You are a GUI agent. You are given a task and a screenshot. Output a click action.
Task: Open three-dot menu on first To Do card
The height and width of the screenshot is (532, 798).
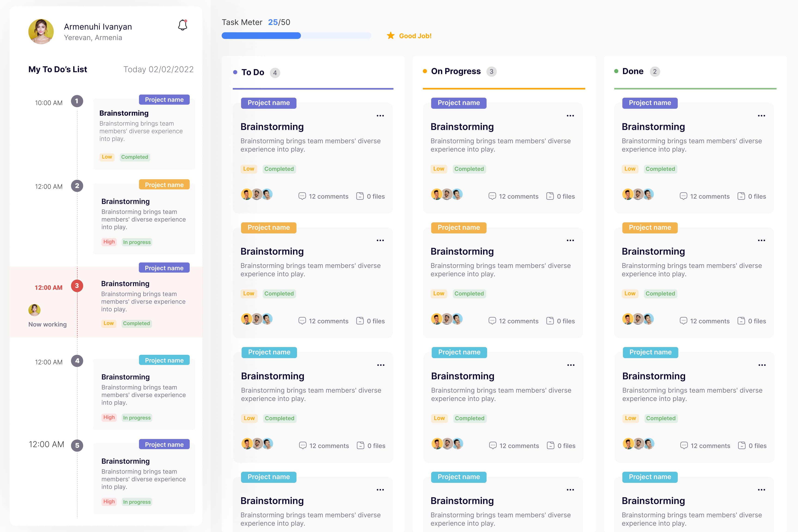(x=380, y=116)
